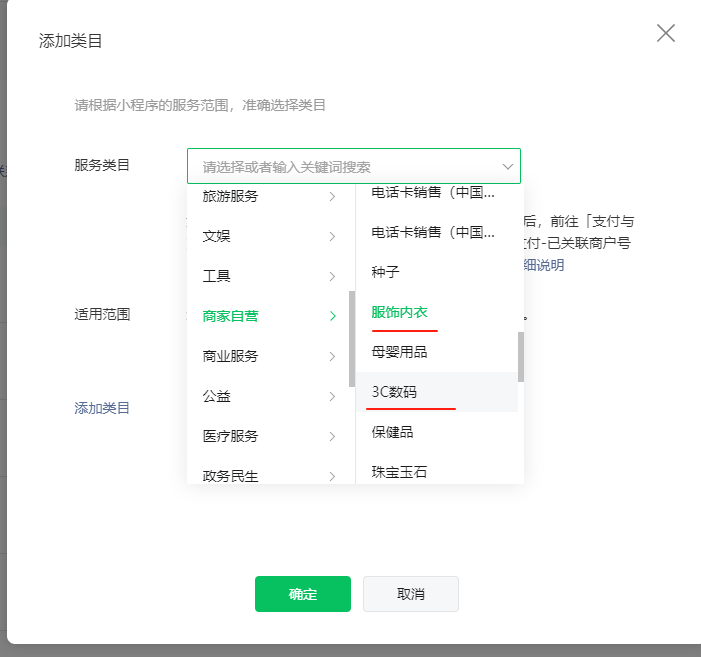Choose the 商家自营 category
701x657 pixels.
pyautogui.click(x=230, y=316)
